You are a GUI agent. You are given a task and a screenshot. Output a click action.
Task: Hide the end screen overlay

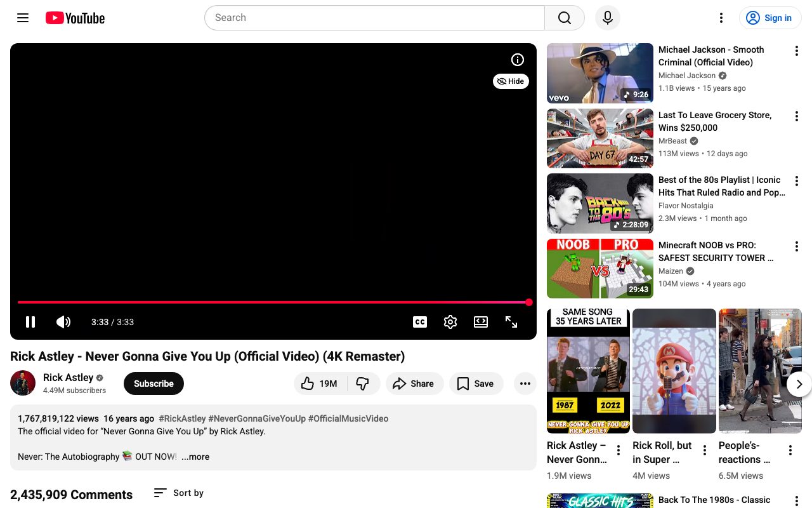511,81
